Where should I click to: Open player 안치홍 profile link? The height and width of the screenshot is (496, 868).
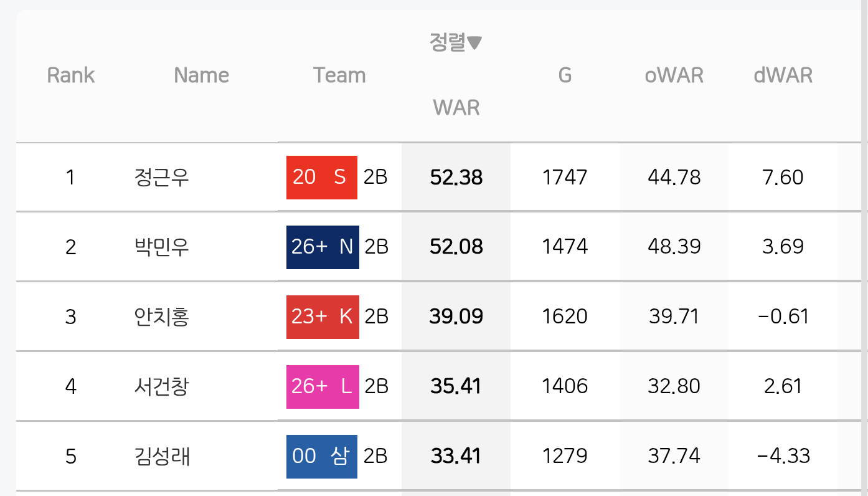(x=161, y=317)
